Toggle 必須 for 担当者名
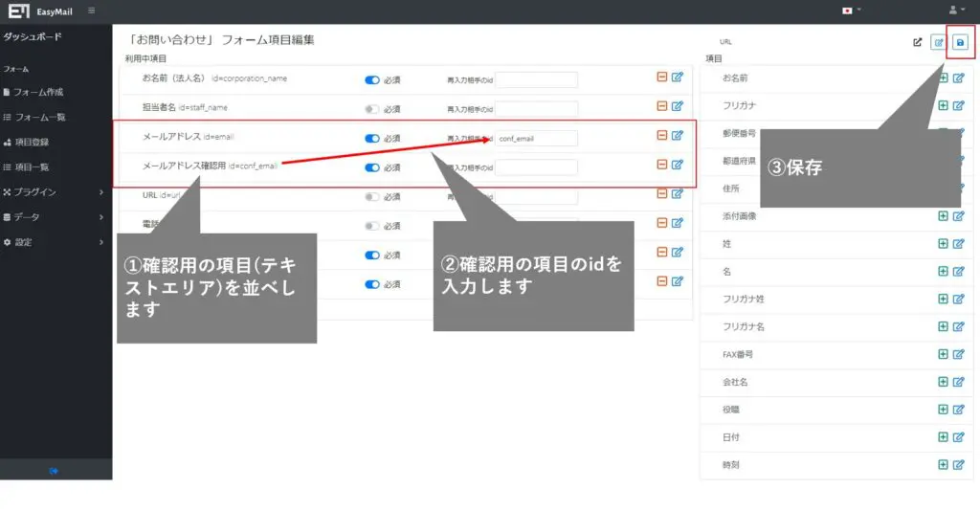Viewport: 980px width, 511px height. pyautogui.click(x=372, y=109)
